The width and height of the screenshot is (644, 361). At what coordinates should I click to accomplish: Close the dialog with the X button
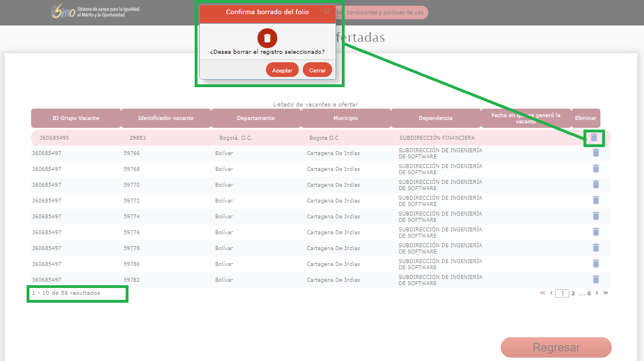pyautogui.click(x=327, y=11)
